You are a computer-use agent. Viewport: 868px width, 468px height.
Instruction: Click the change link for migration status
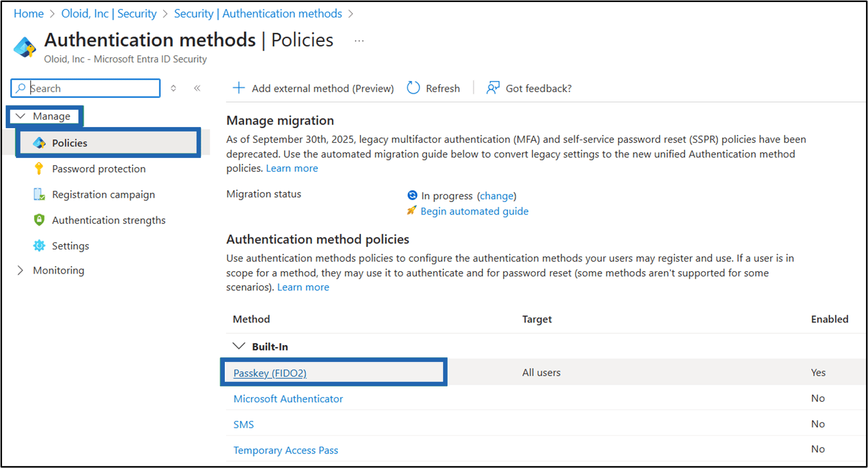497,196
